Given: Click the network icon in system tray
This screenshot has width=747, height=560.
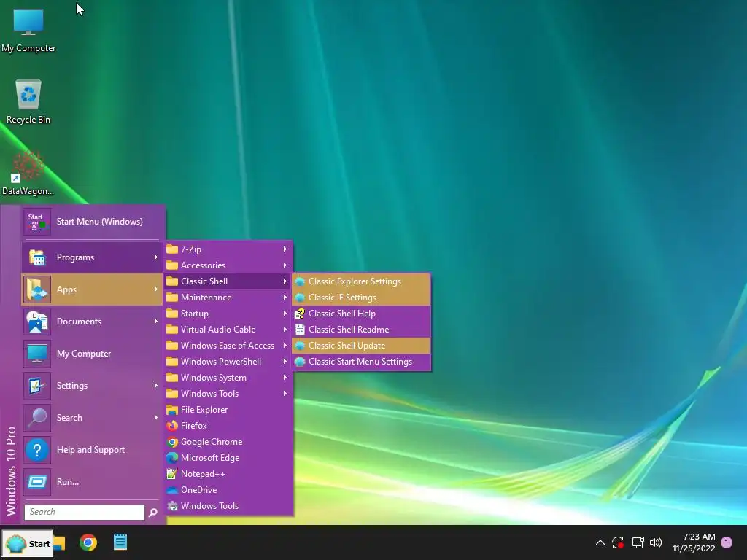Looking at the screenshot, I should click(638, 542).
